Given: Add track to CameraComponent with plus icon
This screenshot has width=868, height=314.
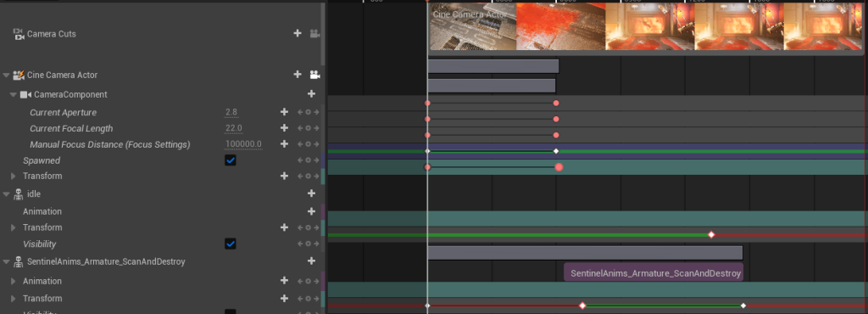Looking at the screenshot, I should pyautogui.click(x=311, y=94).
